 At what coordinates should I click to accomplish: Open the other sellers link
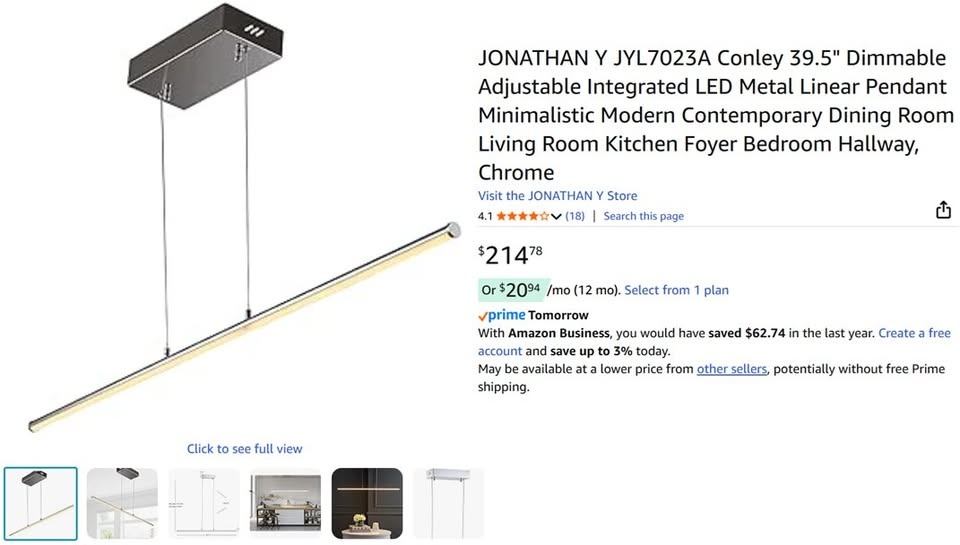coord(732,369)
